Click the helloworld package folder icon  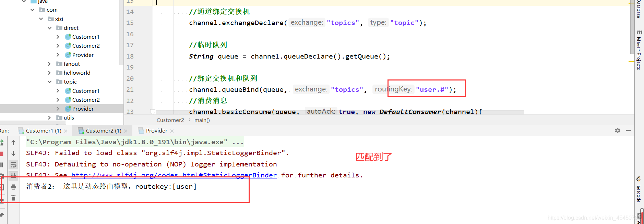[59, 73]
